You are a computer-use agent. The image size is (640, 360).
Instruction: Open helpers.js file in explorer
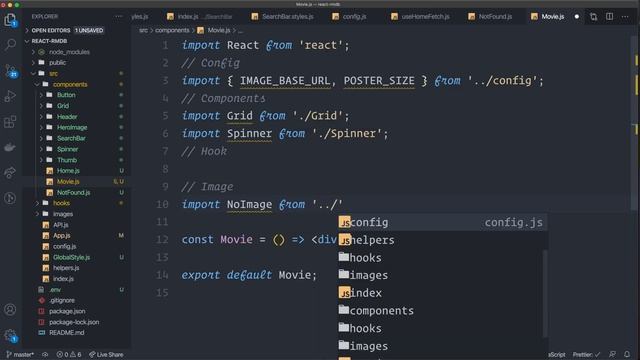coord(66,268)
